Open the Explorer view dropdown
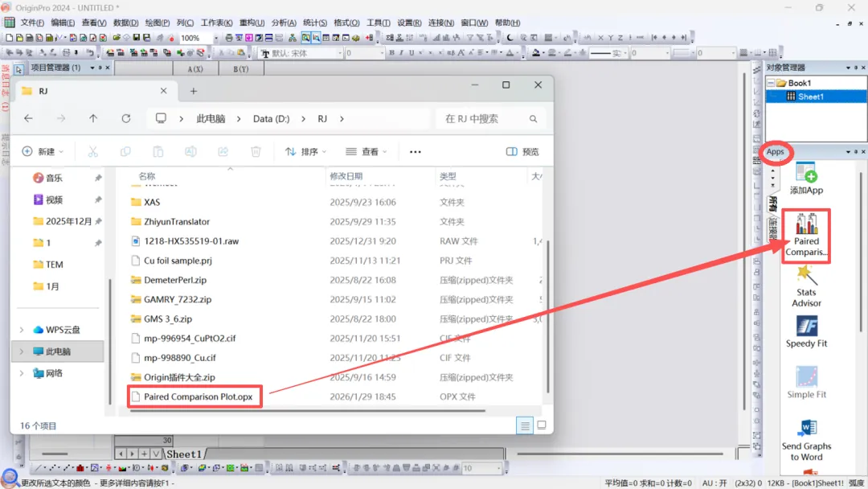868x489 pixels. [x=366, y=152]
